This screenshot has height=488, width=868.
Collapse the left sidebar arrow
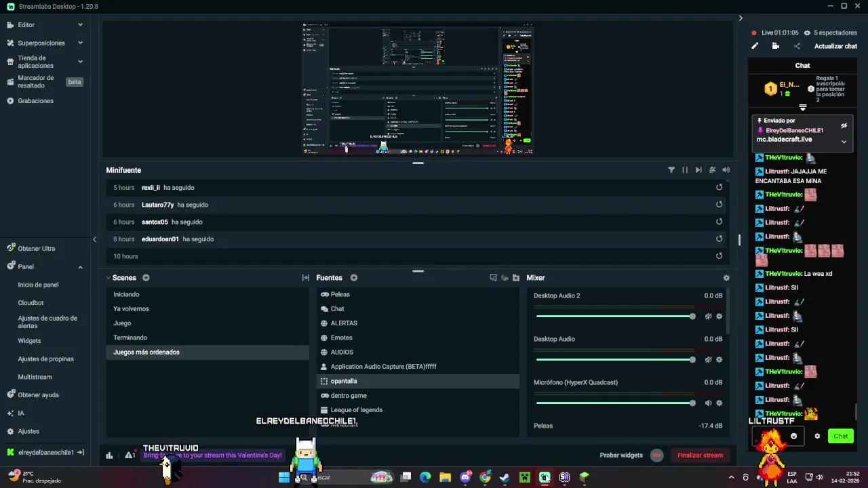[94, 239]
